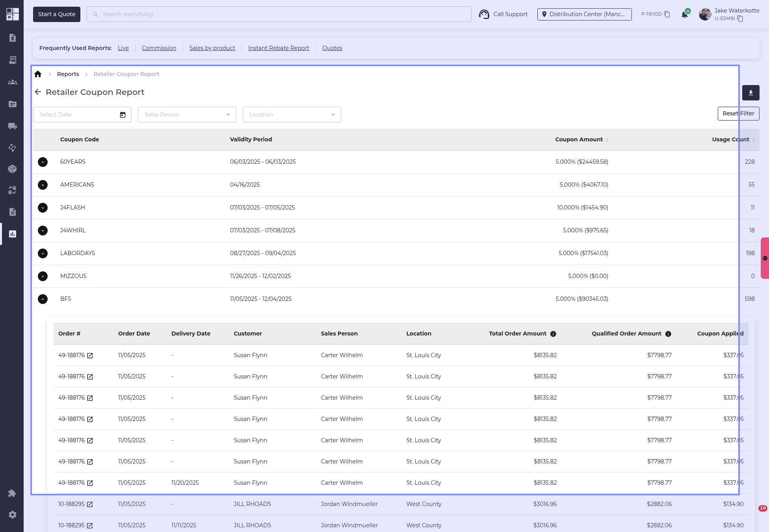This screenshot has width=769, height=532.
Task: Click the Search everything field
Action: (x=279, y=14)
